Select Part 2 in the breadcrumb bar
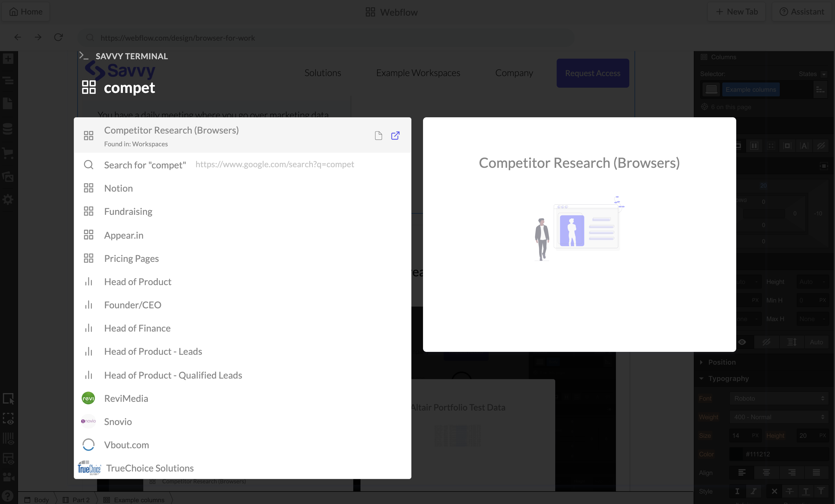This screenshot has width=835, height=504. point(77,500)
